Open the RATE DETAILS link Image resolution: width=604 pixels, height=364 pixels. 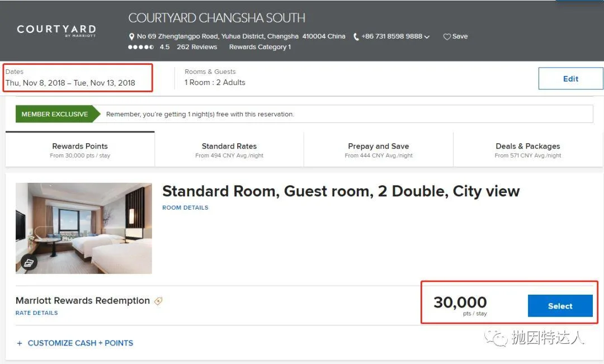[37, 313]
